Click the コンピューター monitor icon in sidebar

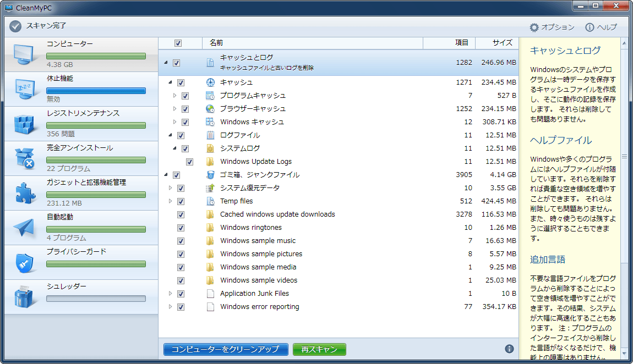coord(24,54)
